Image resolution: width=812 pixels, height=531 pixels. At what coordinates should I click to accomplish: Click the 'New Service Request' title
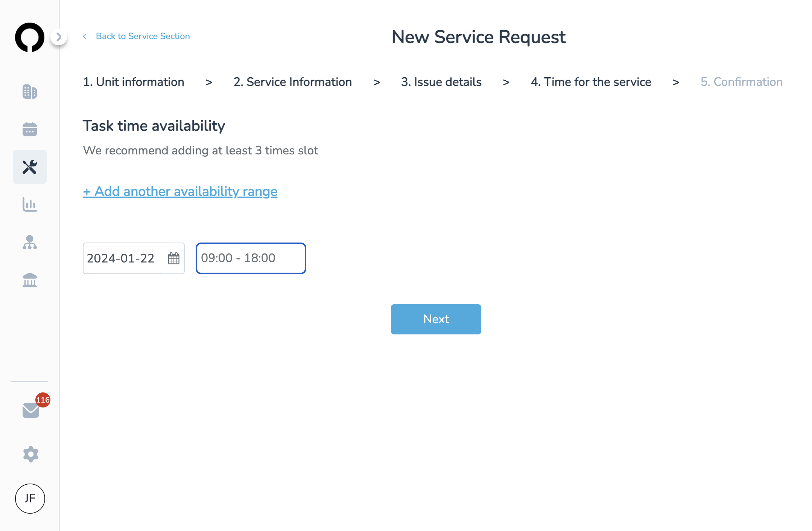(479, 37)
